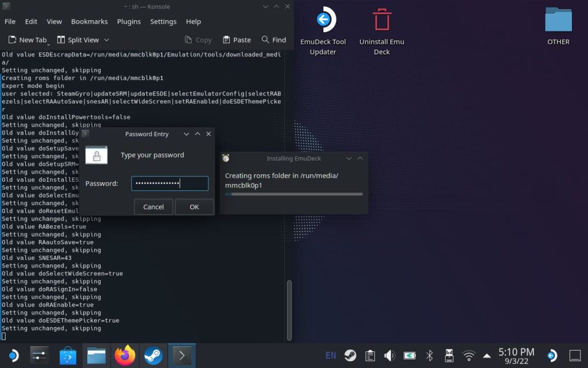This screenshot has width=588, height=368.
Task: Click the lock icon in Password Entry dialog
Action: (x=96, y=155)
